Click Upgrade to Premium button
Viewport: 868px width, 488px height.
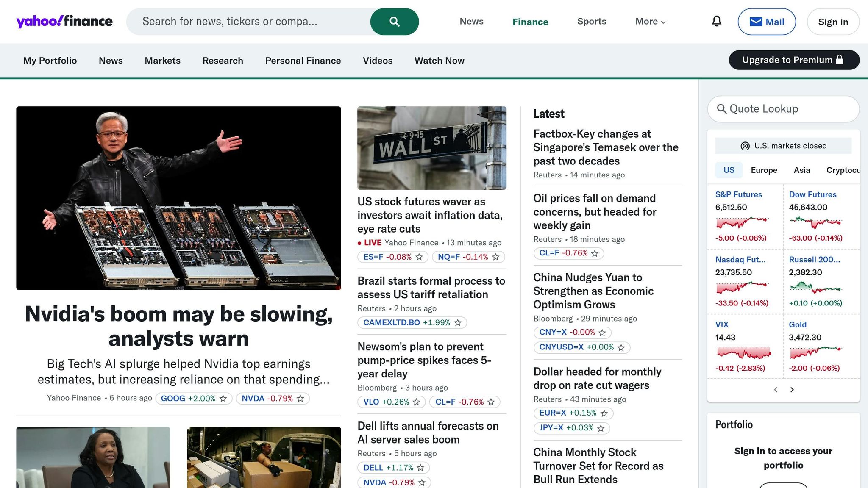(794, 60)
